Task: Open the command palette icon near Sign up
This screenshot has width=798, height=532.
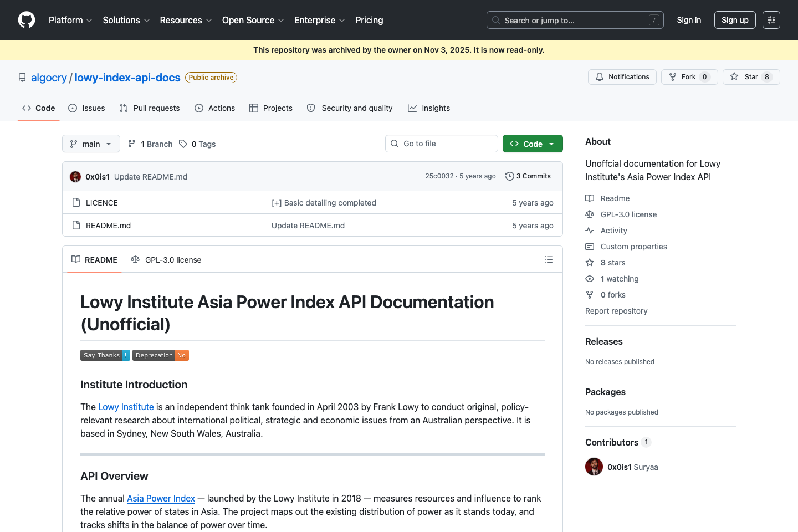Action: click(771, 19)
